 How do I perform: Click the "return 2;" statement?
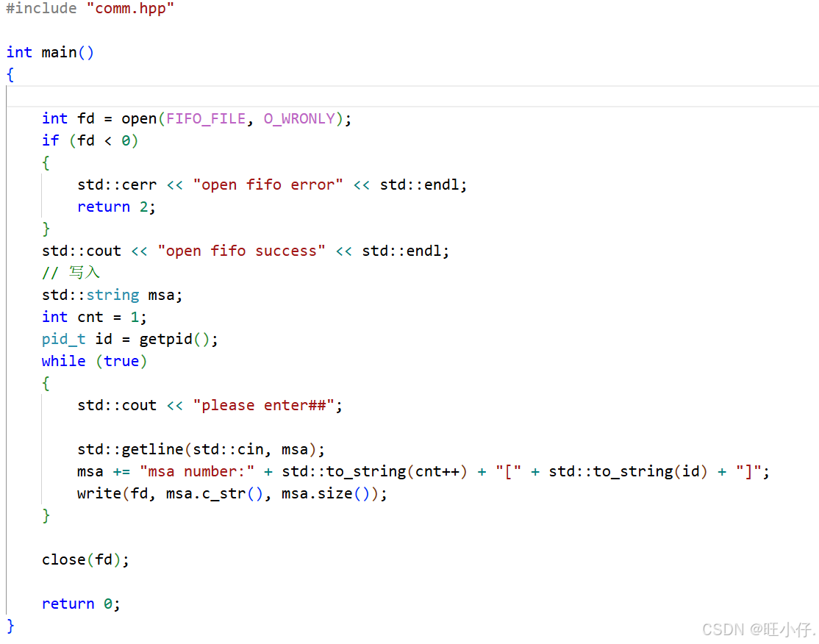[116, 207]
